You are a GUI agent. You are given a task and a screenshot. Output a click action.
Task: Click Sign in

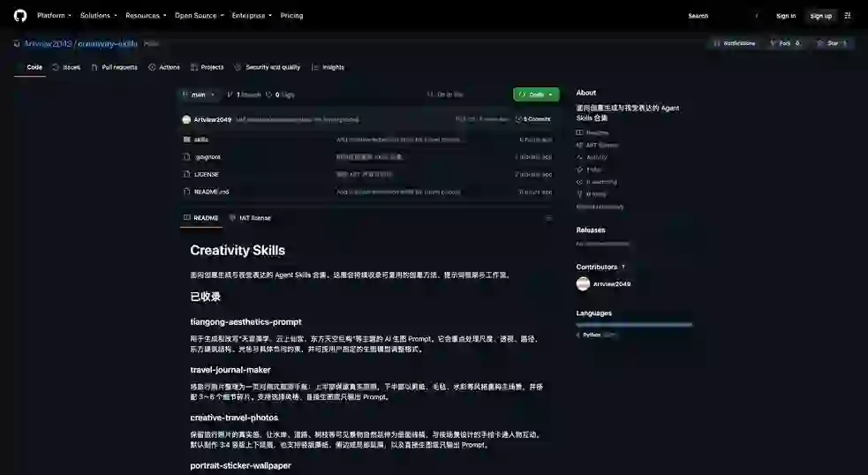point(786,16)
